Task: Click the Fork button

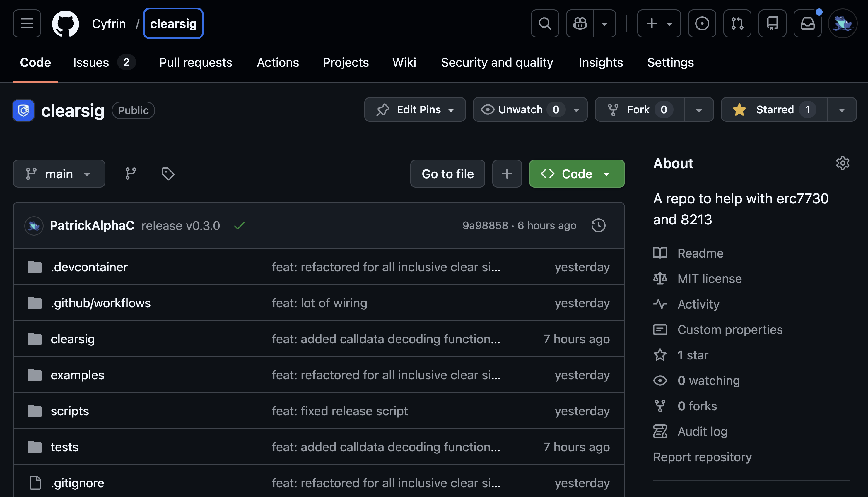Action: point(640,109)
